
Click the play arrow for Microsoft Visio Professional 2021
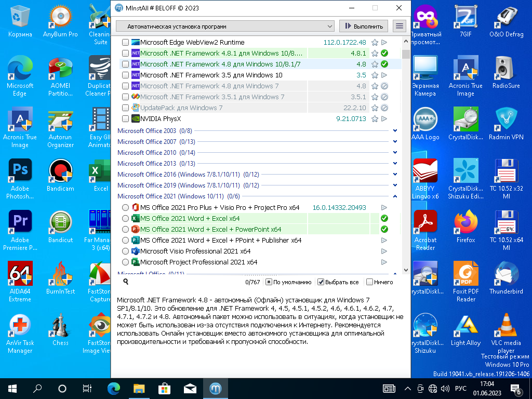coord(384,251)
